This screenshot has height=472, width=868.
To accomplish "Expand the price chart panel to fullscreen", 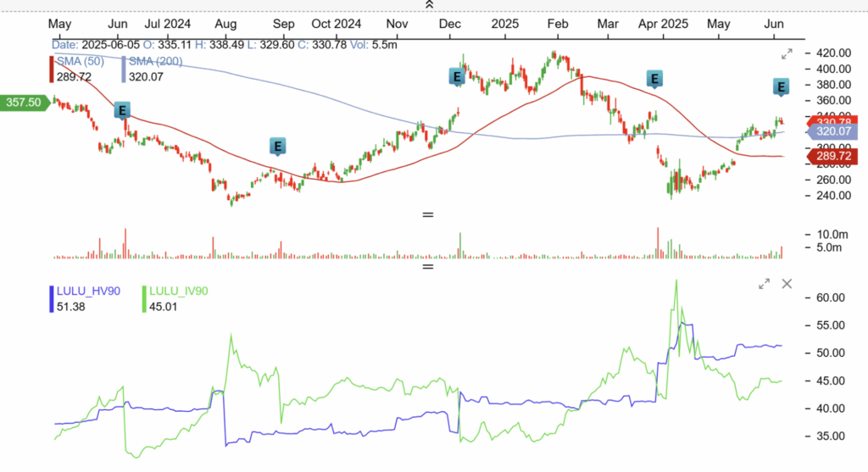I will point(787,54).
